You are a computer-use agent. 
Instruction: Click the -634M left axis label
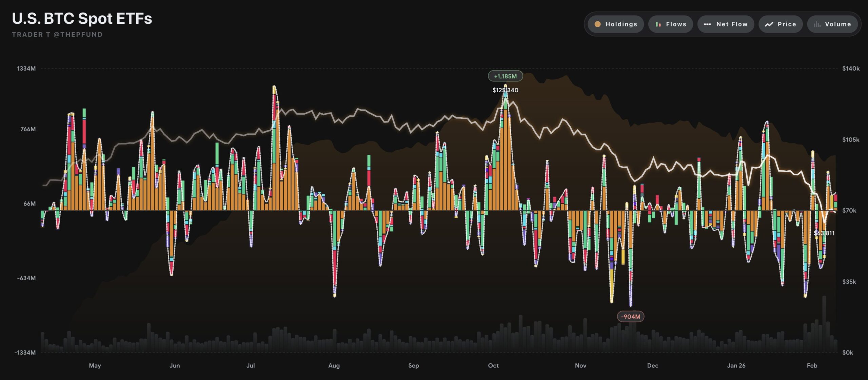click(26, 278)
